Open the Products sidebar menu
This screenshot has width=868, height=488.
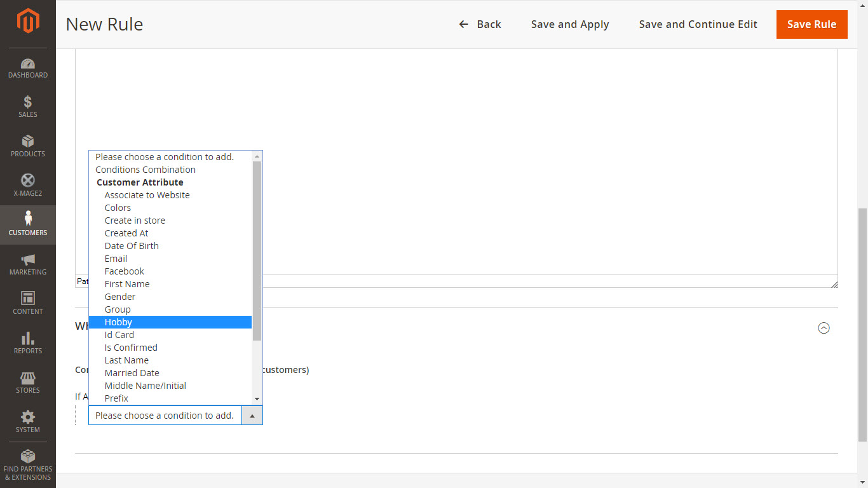(x=28, y=146)
